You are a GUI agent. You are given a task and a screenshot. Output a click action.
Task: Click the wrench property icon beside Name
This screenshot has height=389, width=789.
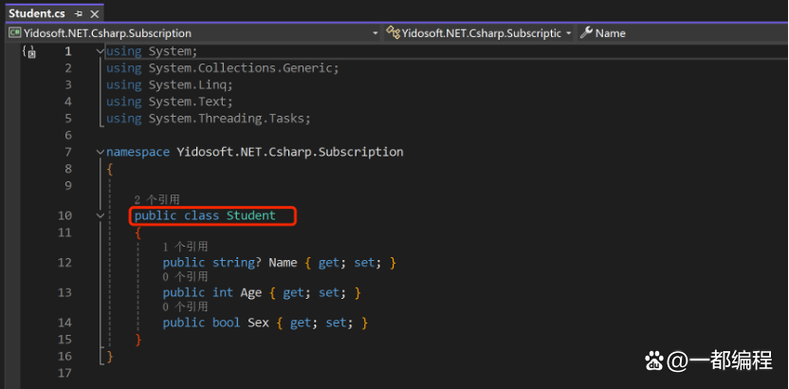coord(586,33)
